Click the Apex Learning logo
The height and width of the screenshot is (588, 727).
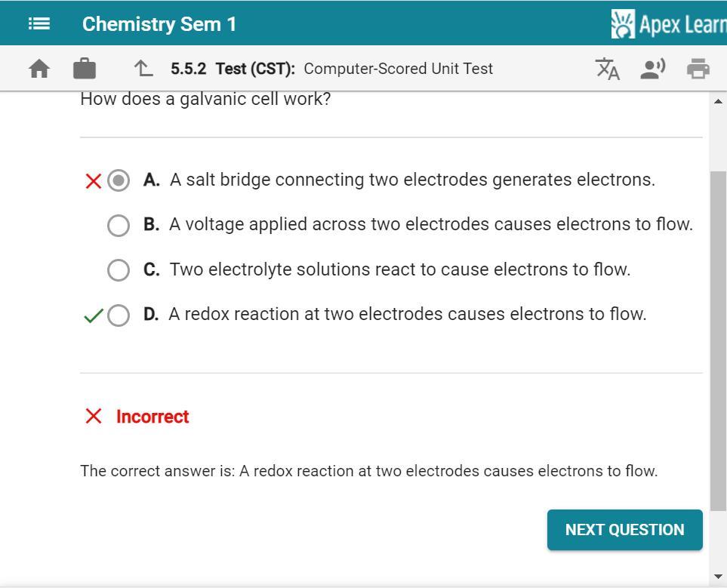[668, 24]
